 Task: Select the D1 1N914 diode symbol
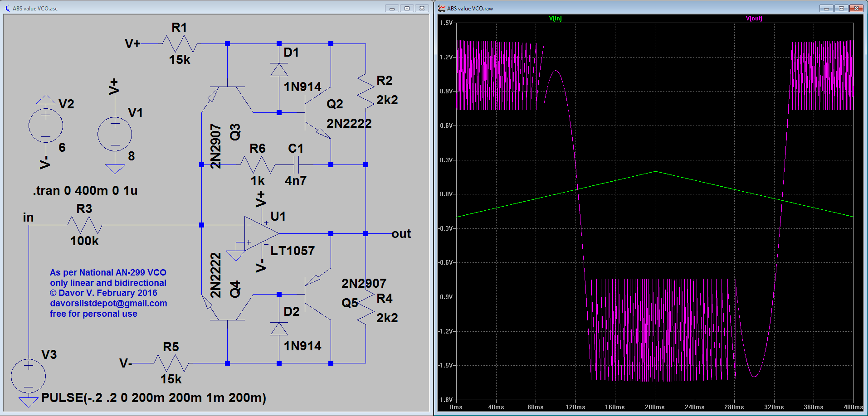(279, 70)
